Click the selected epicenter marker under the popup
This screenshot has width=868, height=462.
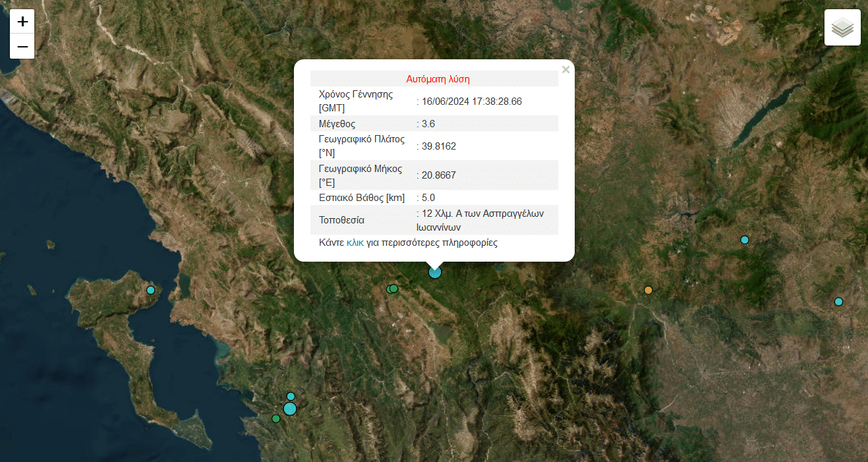pos(434,272)
